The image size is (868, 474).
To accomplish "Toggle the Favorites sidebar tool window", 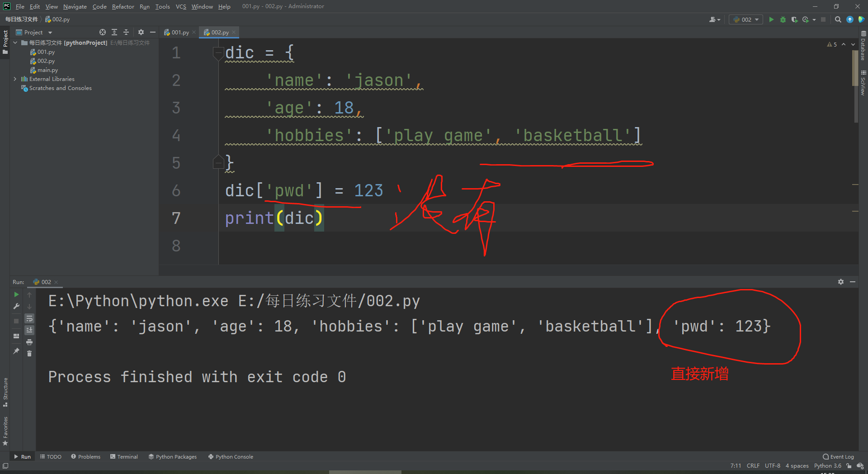I will pos(5,431).
